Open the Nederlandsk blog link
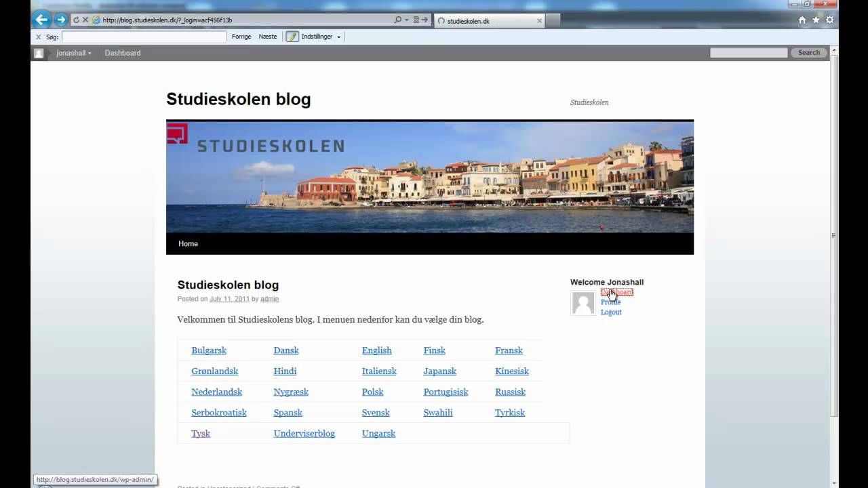Image resolution: width=868 pixels, height=488 pixels. (x=217, y=392)
